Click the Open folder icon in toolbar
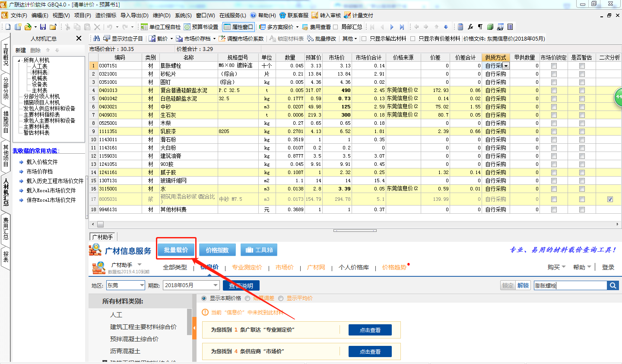The width and height of the screenshot is (622, 364). (x=28, y=27)
